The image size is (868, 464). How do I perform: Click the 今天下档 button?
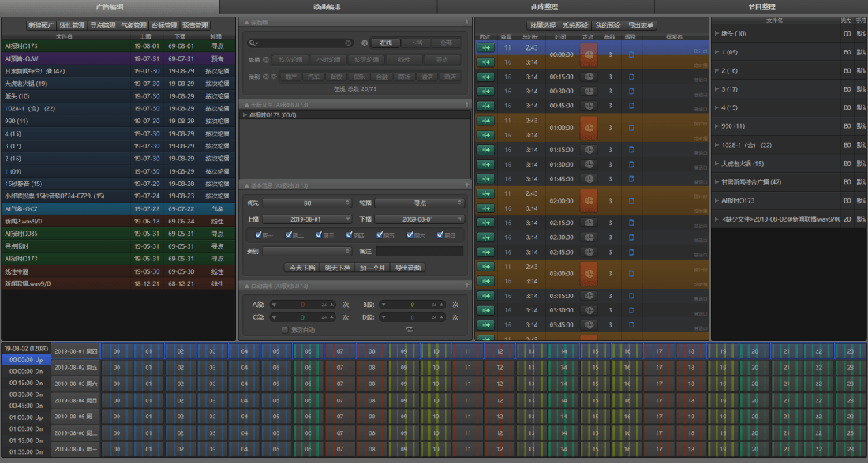pyautogui.click(x=301, y=268)
